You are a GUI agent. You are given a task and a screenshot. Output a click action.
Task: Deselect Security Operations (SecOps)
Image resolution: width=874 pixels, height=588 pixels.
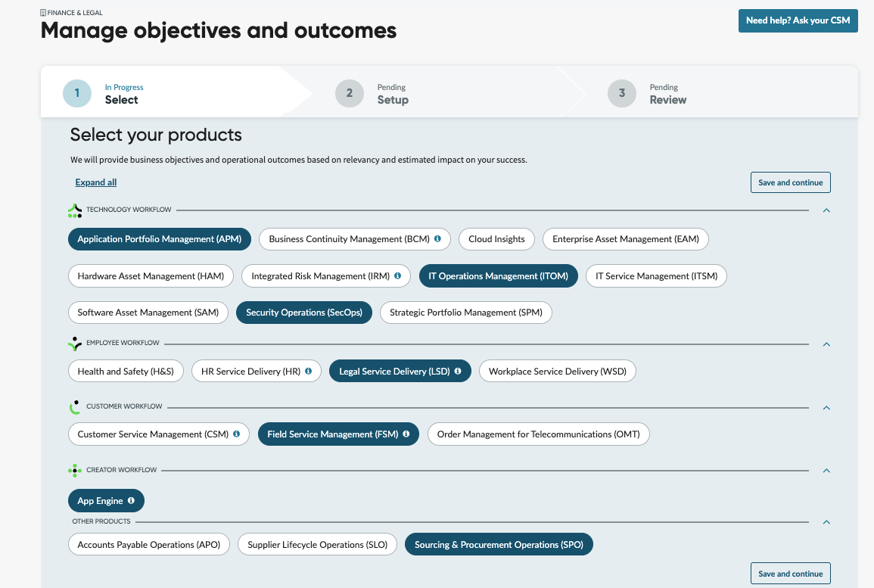304,313
